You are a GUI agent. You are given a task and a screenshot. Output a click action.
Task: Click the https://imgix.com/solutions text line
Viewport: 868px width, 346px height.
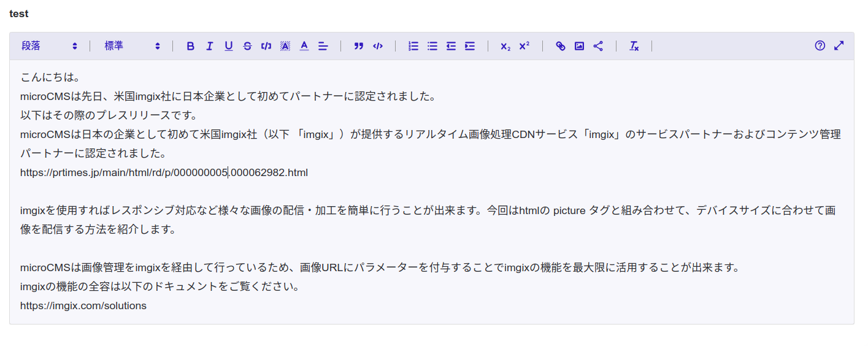point(83,306)
